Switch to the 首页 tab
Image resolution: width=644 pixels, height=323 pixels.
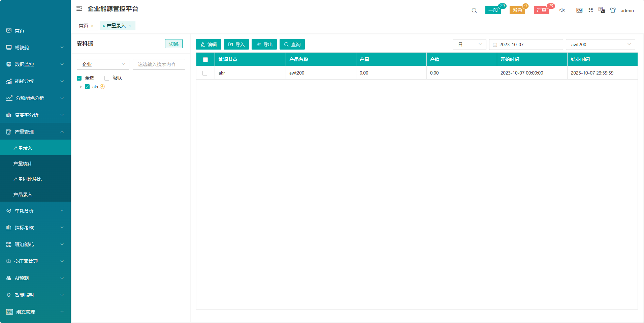click(x=84, y=26)
